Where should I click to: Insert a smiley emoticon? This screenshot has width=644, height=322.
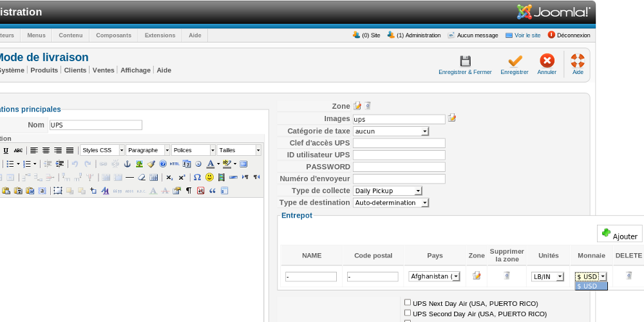[209, 178]
